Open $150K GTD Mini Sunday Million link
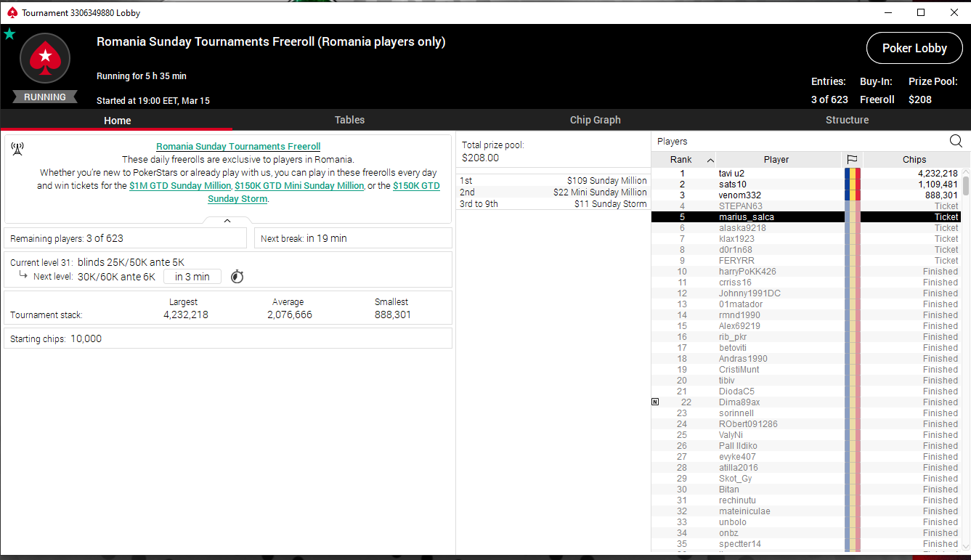The height and width of the screenshot is (560, 971). click(299, 186)
